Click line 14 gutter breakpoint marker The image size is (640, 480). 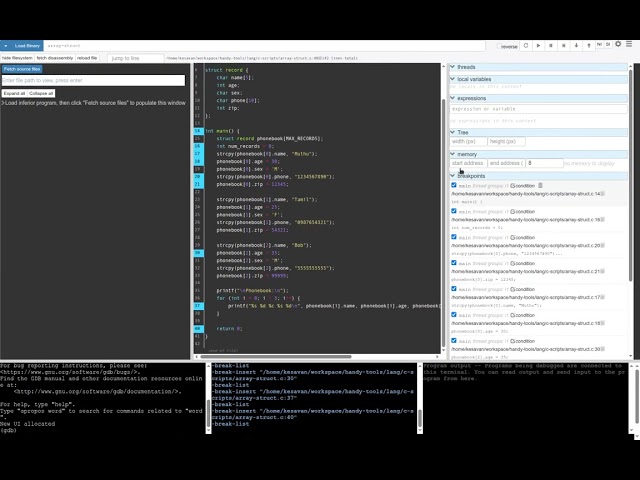click(x=198, y=131)
